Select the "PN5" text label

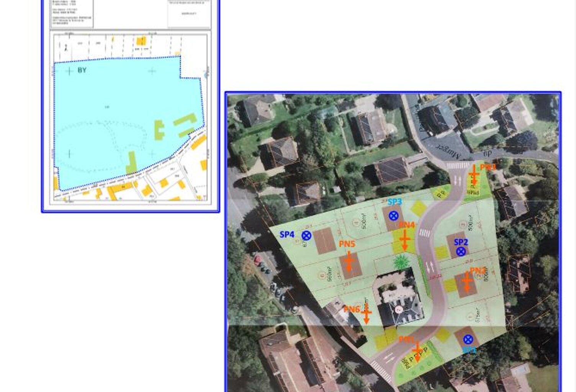tap(347, 244)
